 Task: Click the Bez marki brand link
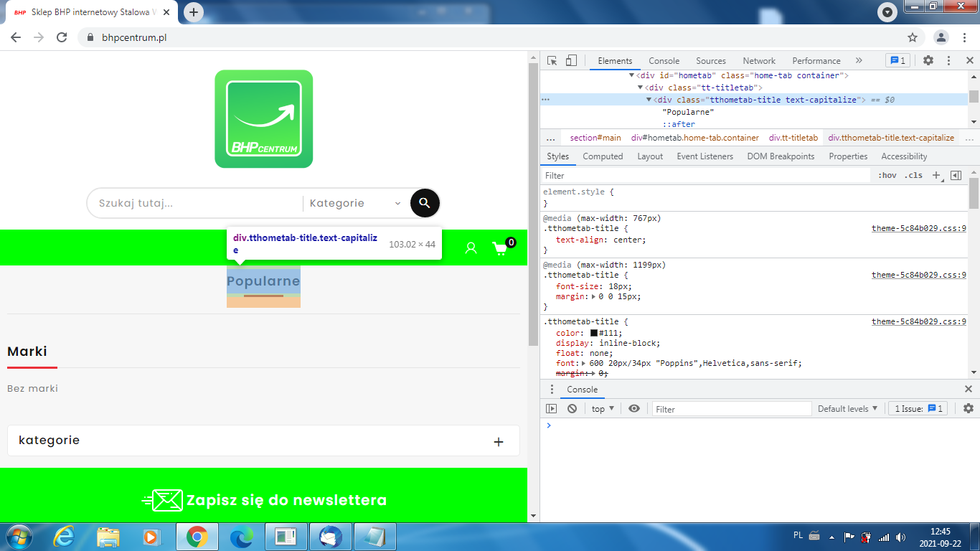[x=32, y=388]
